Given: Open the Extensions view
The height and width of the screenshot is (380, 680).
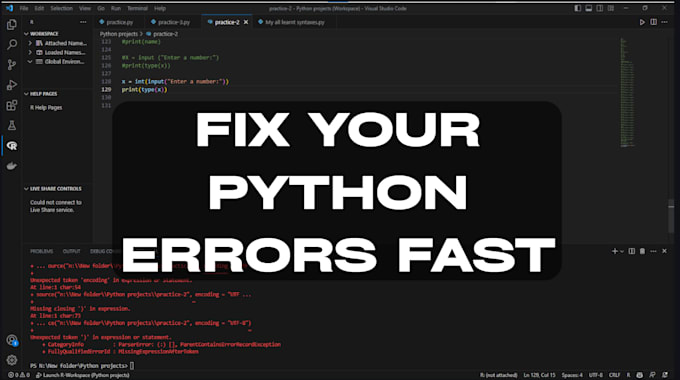Looking at the screenshot, I should pos(12,105).
